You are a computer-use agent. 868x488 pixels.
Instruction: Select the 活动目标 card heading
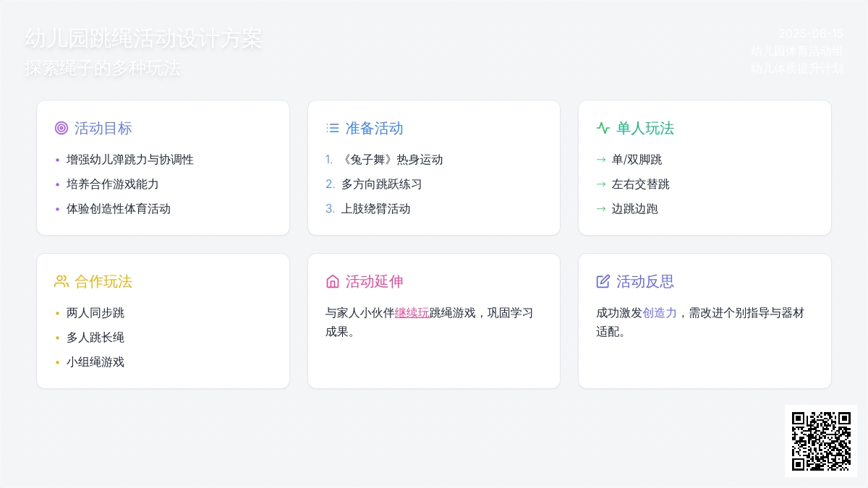click(103, 128)
